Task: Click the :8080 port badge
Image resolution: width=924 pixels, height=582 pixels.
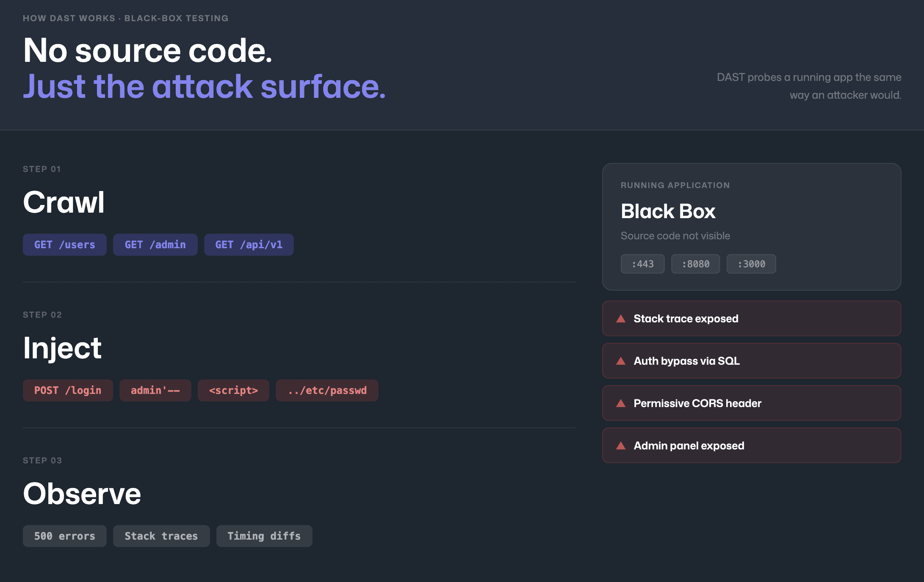Action: pyautogui.click(x=695, y=264)
